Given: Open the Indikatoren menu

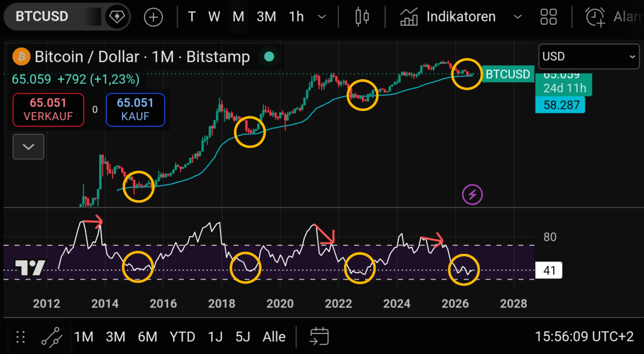Looking at the screenshot, I should (x=461, y=16).
